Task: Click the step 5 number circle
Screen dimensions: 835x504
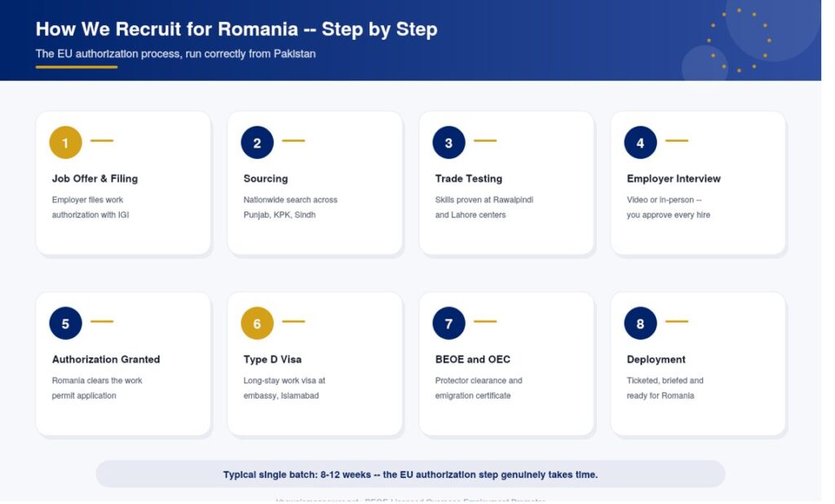Action: [x=65, y=323]
